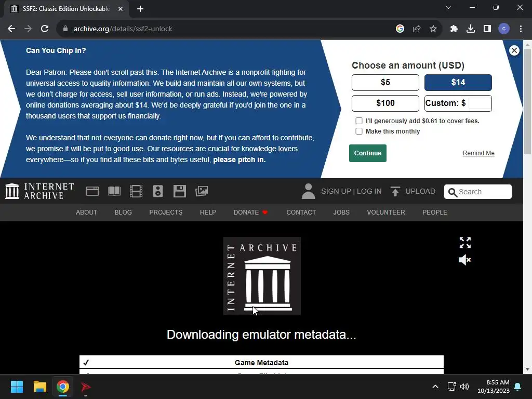Open the Windows Start menu
The image size is (532, 399).
point(17,387)
